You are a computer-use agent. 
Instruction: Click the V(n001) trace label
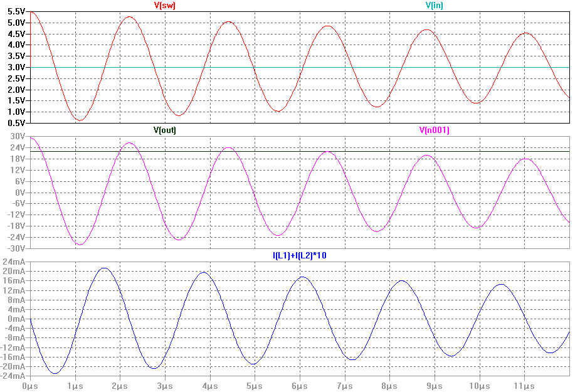point(435,130)
